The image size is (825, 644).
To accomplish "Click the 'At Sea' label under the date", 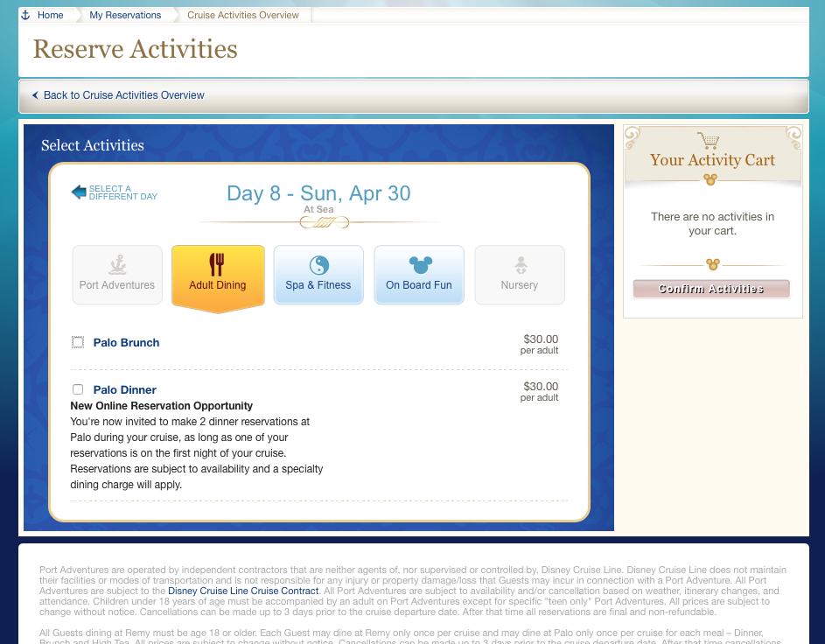I will (x=318, y=209).
